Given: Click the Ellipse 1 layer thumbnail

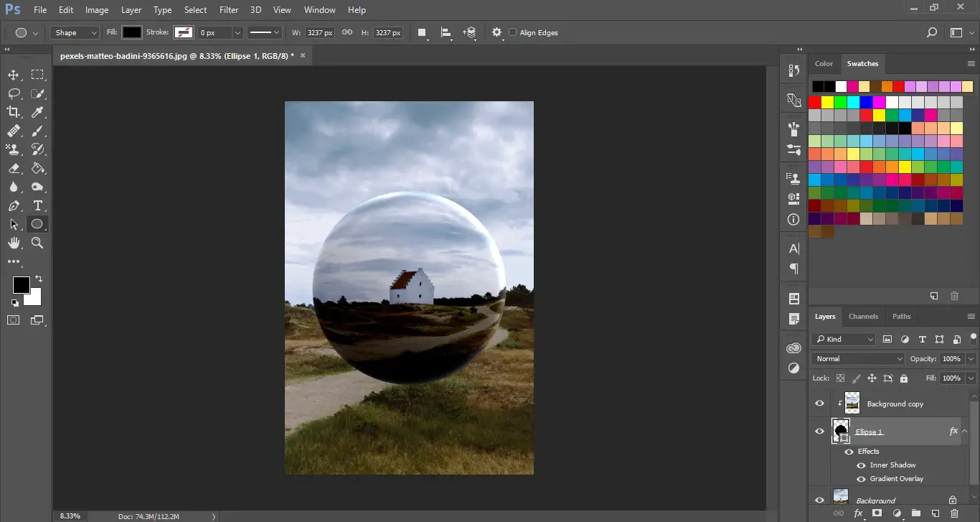Looking at the screenshot, I should tap(841, 431).
